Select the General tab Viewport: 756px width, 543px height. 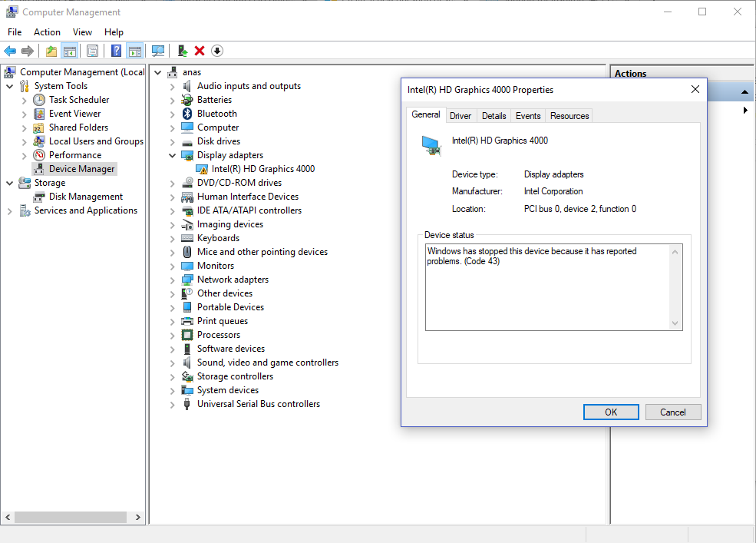(426, 114)
